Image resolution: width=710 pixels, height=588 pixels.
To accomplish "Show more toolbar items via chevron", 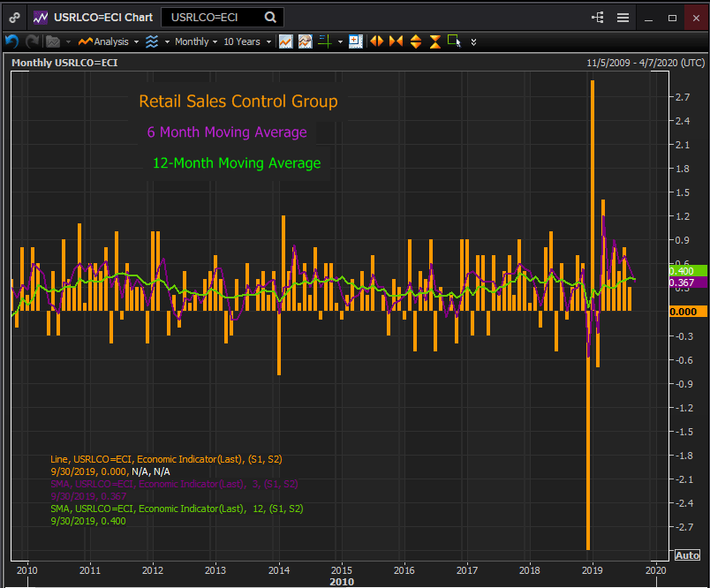I will pos(474,41).
